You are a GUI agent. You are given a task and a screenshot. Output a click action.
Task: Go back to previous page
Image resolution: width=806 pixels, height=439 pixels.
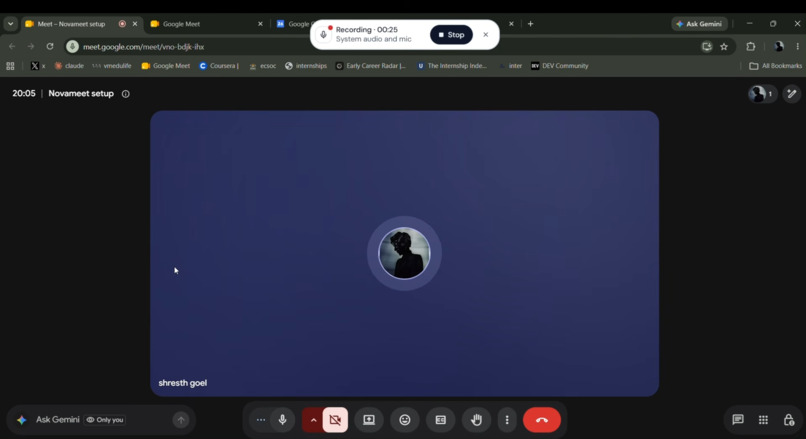(x=12, y=46)
